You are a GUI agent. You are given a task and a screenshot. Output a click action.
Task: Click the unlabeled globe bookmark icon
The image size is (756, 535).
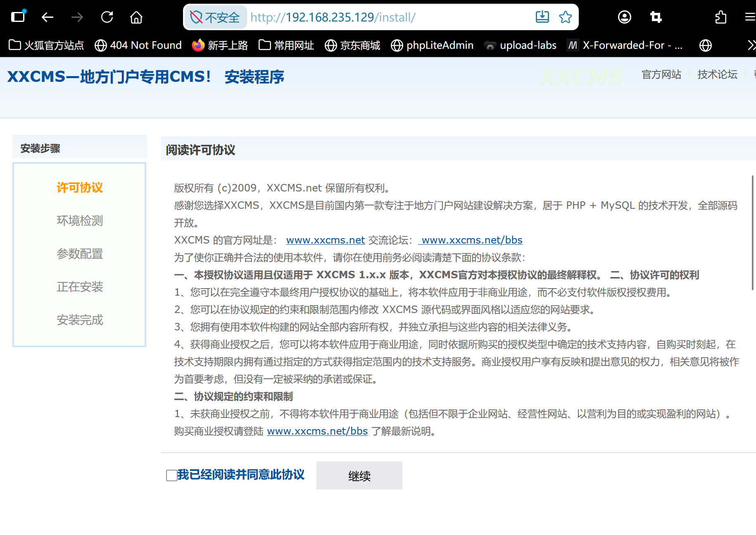[x=705, y=45]
